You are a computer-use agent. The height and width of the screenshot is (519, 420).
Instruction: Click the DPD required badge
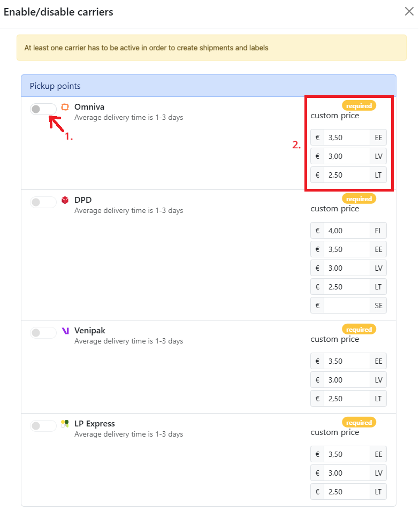point(359,199)
